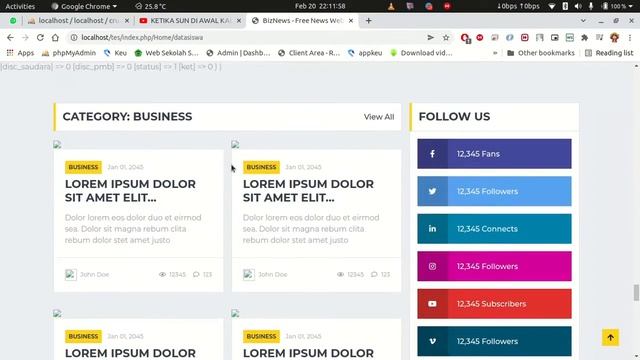640x360 pixels.
Task: Click John Doe avatar on first card
Action: click(x=71, y=274)
